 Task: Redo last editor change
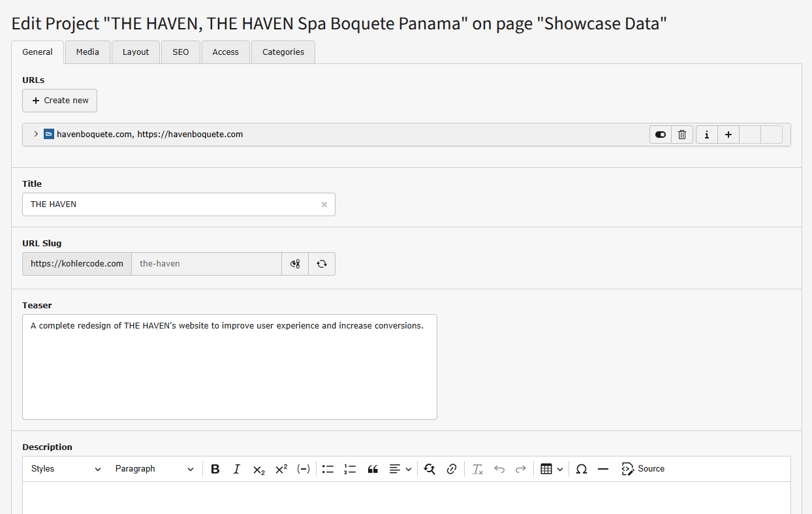click(521, 469)
